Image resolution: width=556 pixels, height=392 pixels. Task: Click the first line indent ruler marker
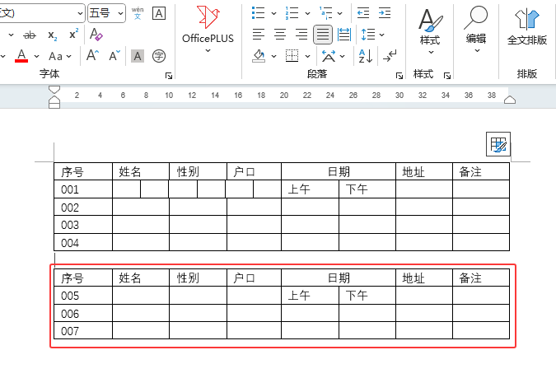point(54,89)
